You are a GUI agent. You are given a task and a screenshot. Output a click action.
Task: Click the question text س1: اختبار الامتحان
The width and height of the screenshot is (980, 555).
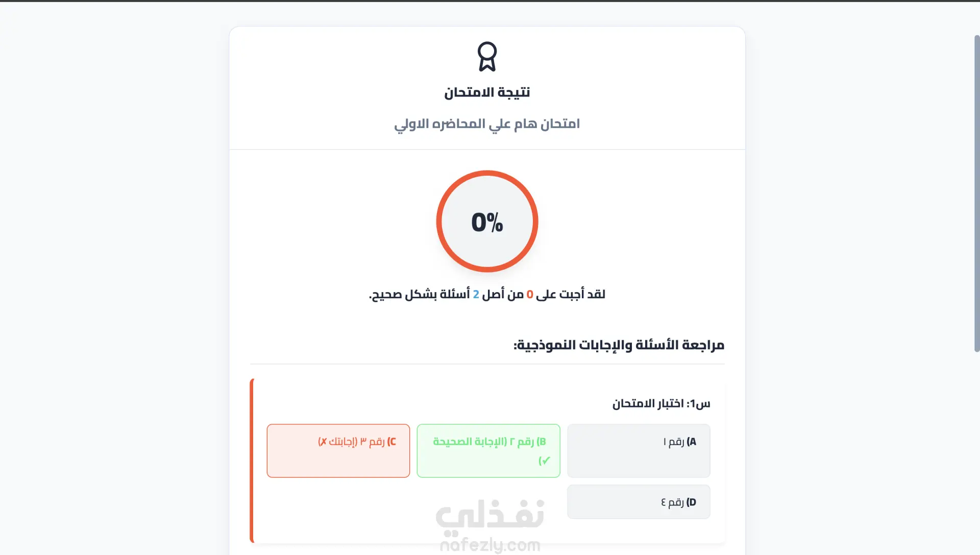coord(661,404)
